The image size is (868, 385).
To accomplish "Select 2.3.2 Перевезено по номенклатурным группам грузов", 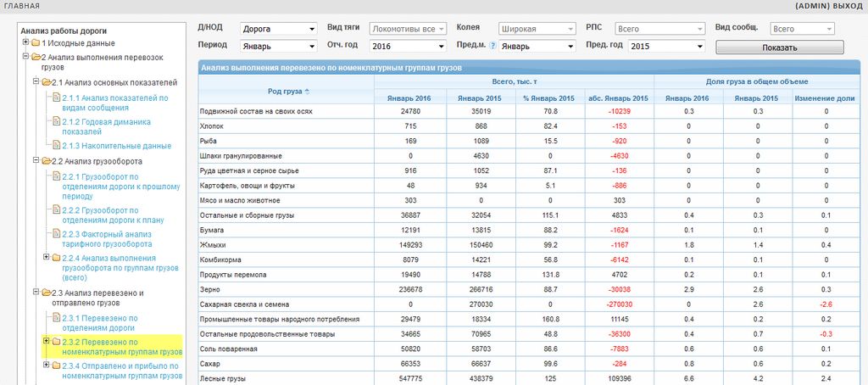I will click(122, 347).
